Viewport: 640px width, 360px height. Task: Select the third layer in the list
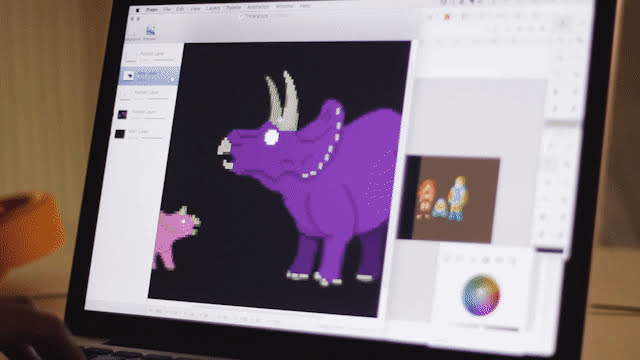coord(144,95)
